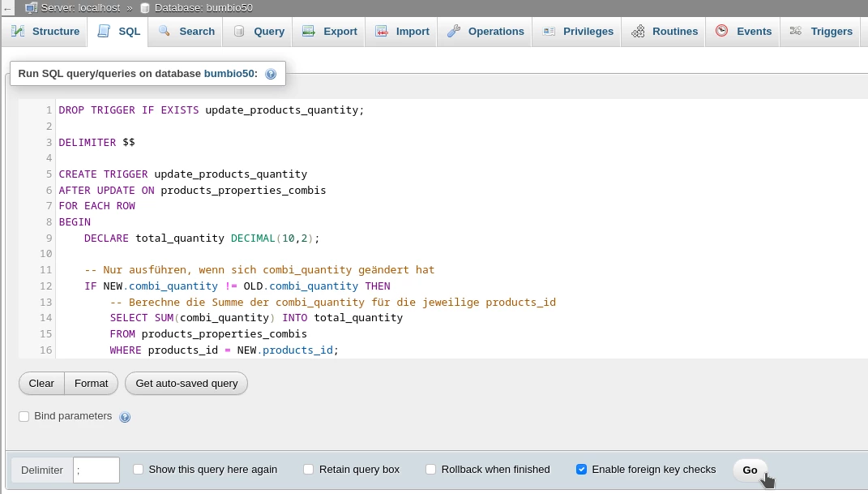This screenshot has width=868, height=494.
Task: Follow the bumbio50 database link in heading
Action: [229, 74]
